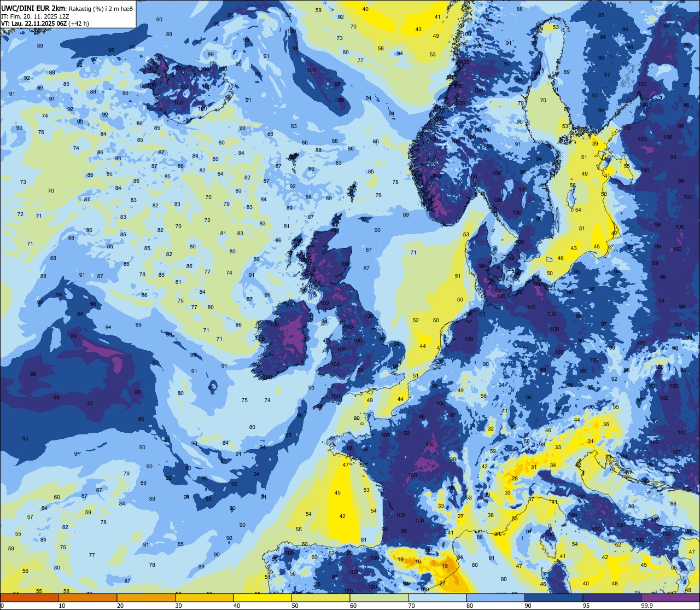The width and height of the screenshot is (700, 610).
Task: Click the "VT: Lau. 22.11.2025 06Z" valid time
Action: coord(34,24)
